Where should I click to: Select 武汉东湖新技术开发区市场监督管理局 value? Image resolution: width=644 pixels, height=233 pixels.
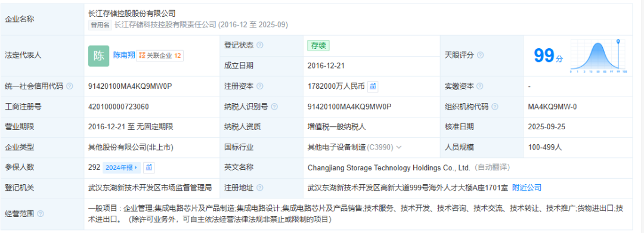(150, 188)
